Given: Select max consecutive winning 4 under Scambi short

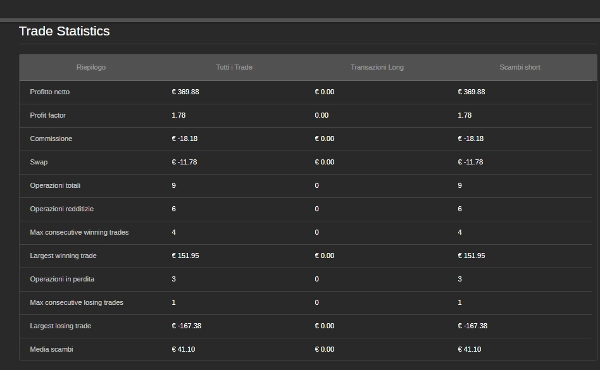Looking at the screenshot, I should point(460,232).
